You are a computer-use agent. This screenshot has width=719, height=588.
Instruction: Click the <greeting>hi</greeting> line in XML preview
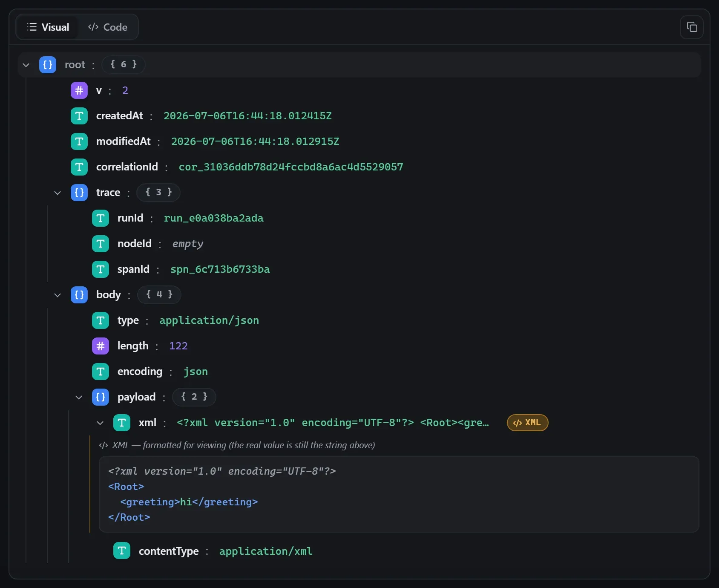pyautogui.click(x=189, y=502)
